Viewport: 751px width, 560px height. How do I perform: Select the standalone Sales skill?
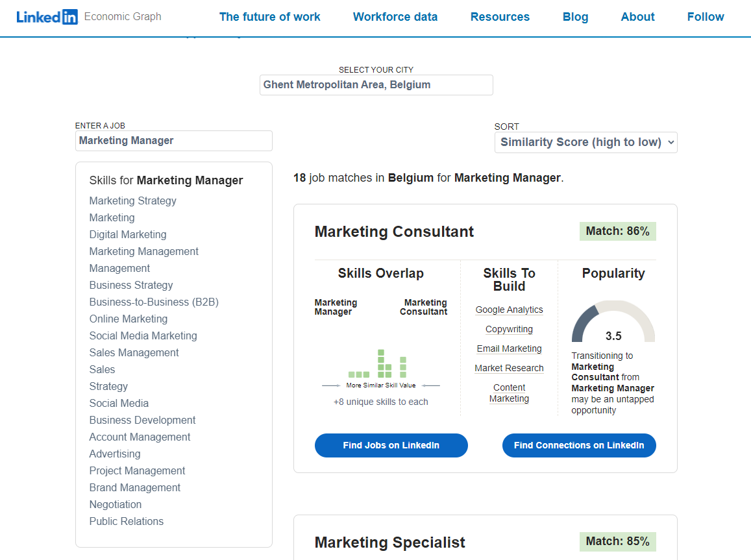pyautogui.click(x=102, y=369)
